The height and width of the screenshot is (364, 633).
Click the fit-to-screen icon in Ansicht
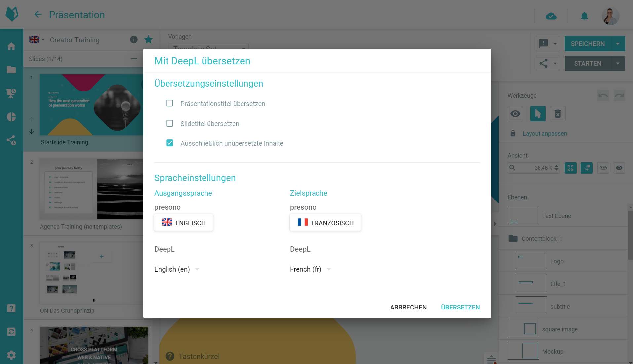tap(571, 168)
